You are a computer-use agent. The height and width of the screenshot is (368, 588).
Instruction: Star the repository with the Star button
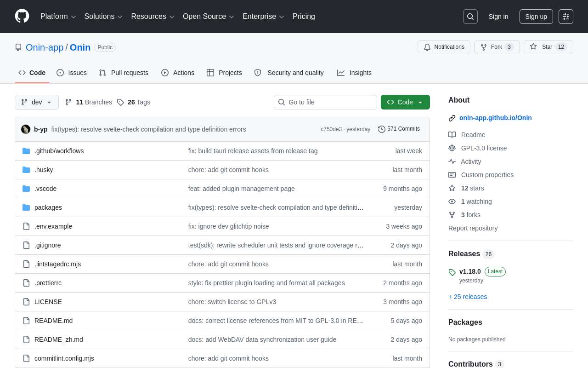pos(548,47)
